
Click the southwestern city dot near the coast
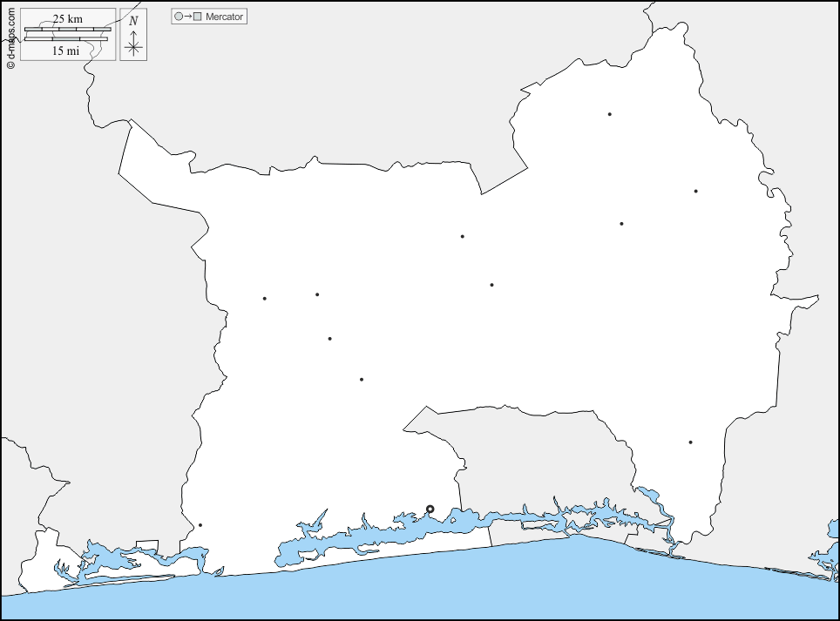pyautogui.click(x=200, y=525)
